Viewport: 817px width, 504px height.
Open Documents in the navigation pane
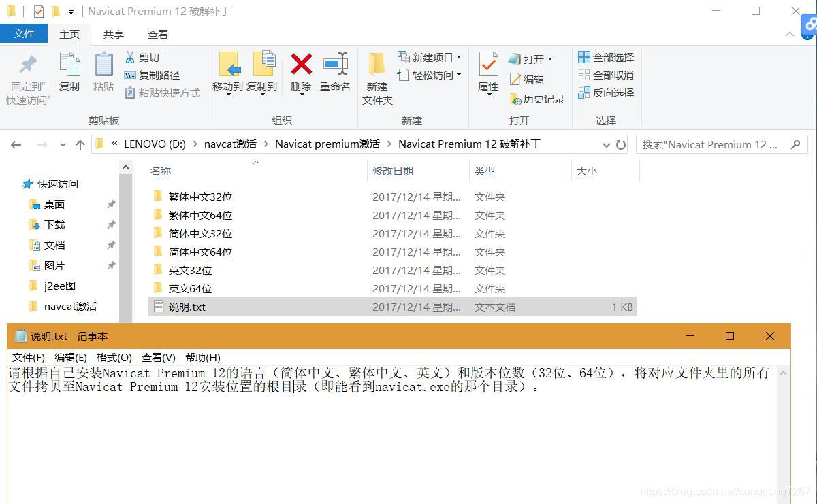48,245
